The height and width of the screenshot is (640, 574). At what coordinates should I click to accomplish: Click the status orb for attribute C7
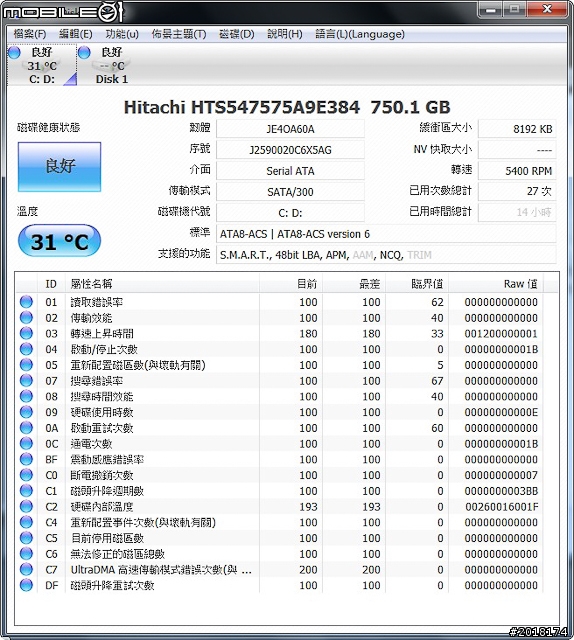pos(26,569)
